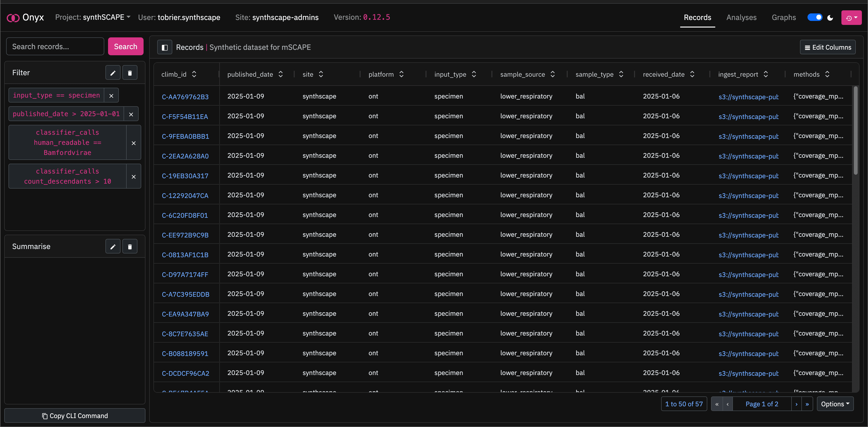The width and height of the screenshot is (868, 427).
Task: Open recent activity via the history icon
Action: [849, 17]
